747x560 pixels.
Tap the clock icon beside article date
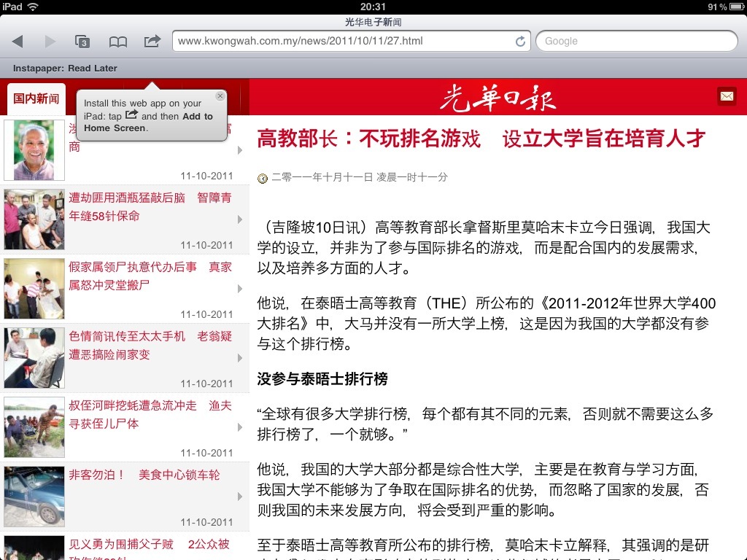point(263,178)
